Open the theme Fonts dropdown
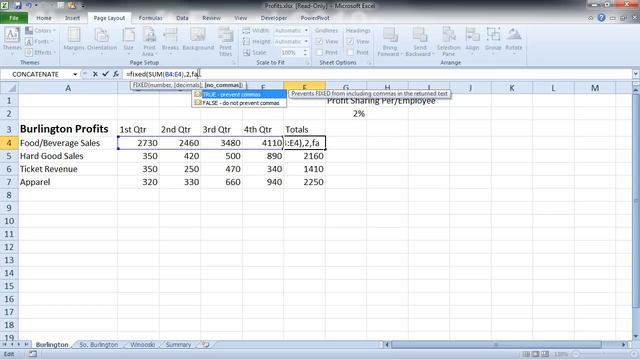The height and width of the screenshot is (360, 640). [40, 41]
